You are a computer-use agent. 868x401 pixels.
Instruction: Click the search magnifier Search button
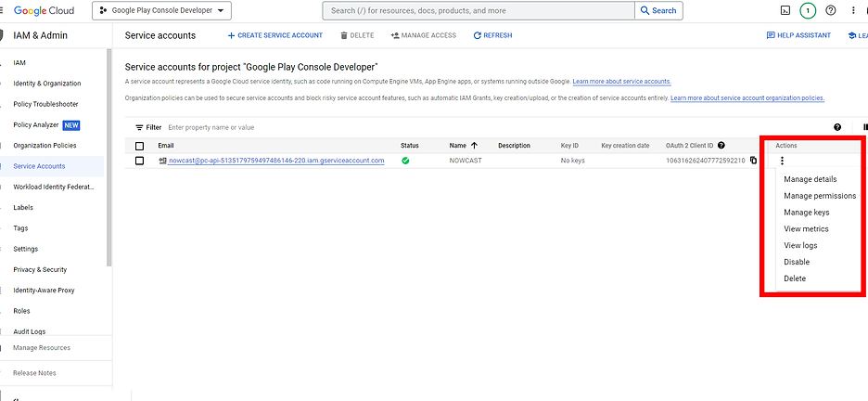[x=658, y=10]
